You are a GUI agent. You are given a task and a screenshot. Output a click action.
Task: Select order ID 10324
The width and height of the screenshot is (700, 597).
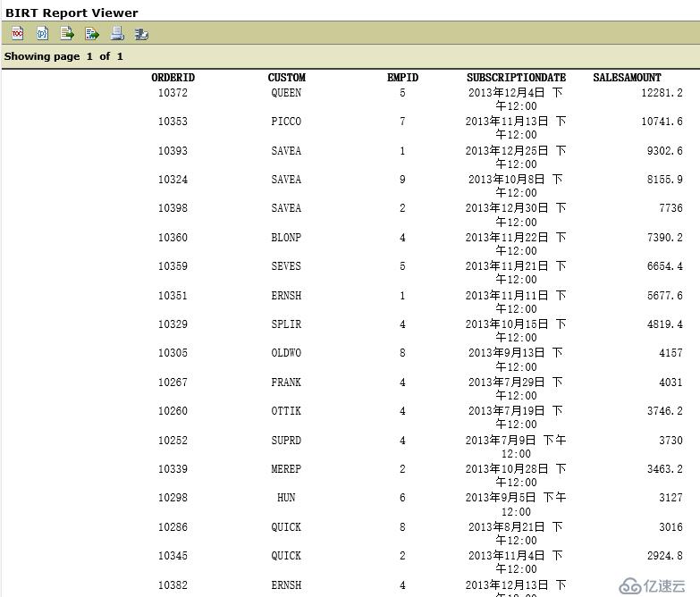point(173,180)
